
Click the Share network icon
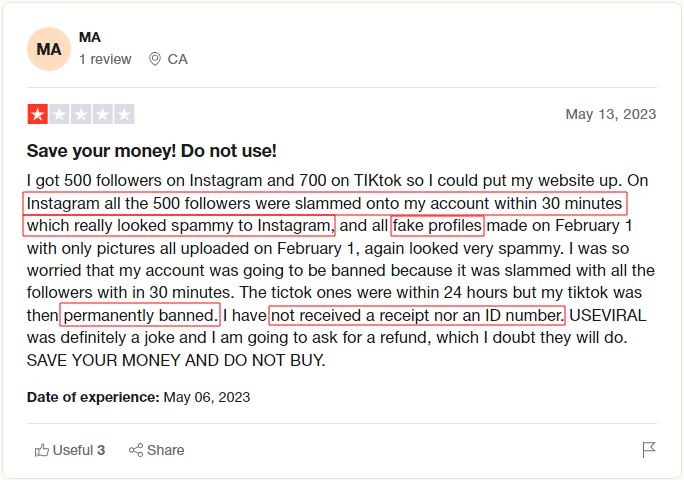[136, 450]
